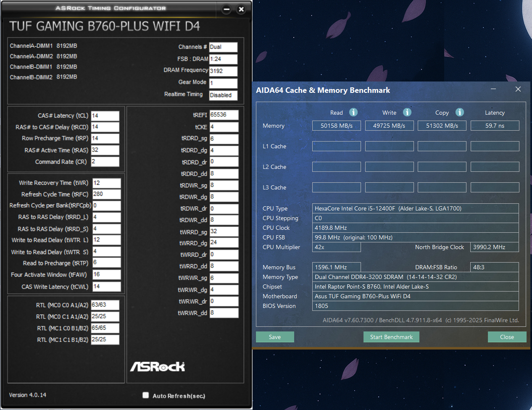Select the tRDWR_sg value field
The height and width of the screenshot is (410, 532).
(224, 185)
